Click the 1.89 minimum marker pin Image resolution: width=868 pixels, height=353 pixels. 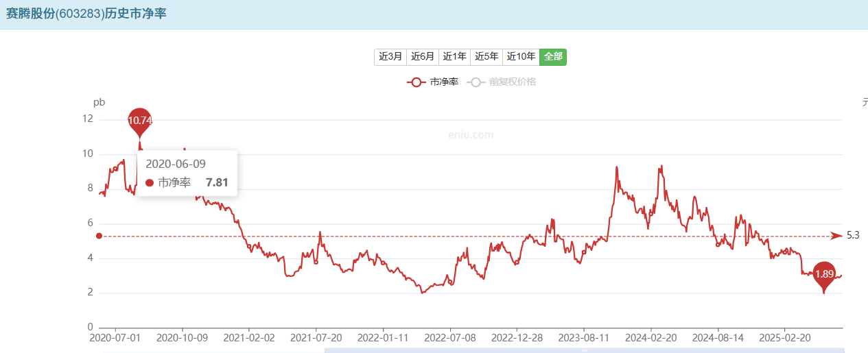coord(824,275)
